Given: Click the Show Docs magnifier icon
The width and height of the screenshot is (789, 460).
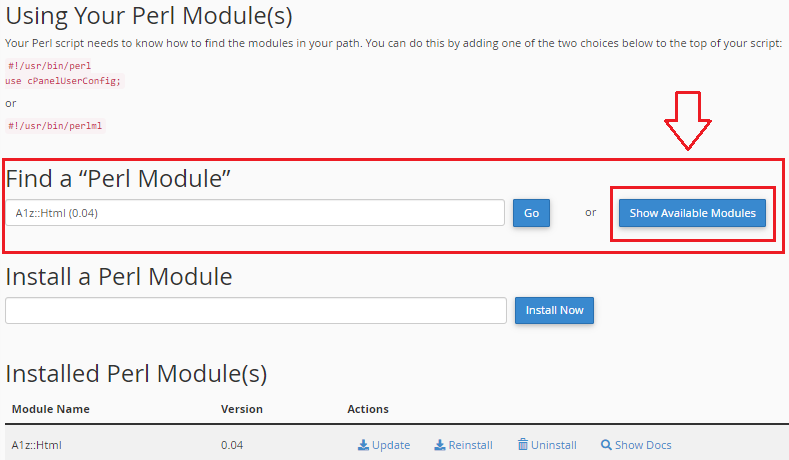Looking at the screenshot, I should (606, 445).
